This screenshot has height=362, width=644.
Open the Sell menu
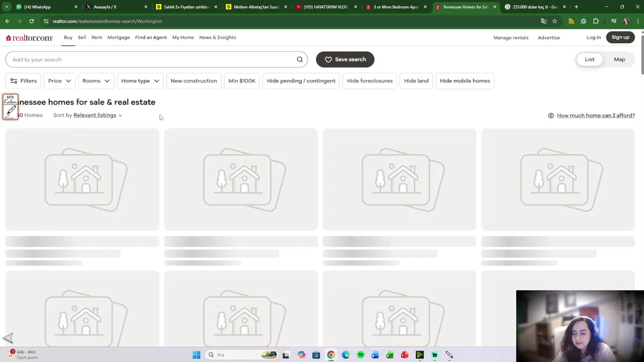82,37
